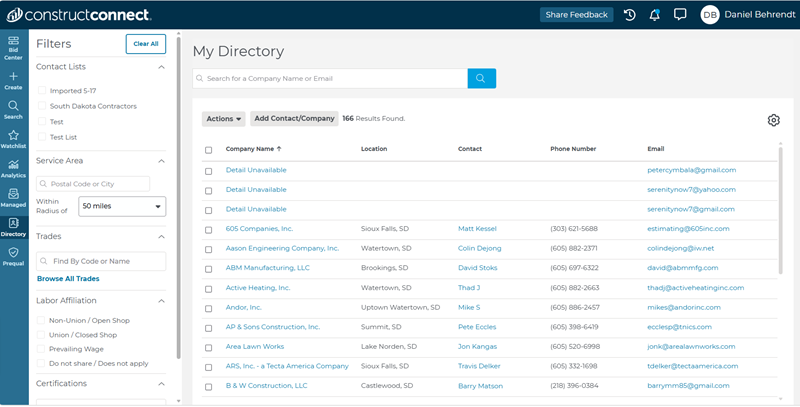Open ABM Manufacturing, LLC link
This screenshot has height=407, width=800.
point(268,268)
